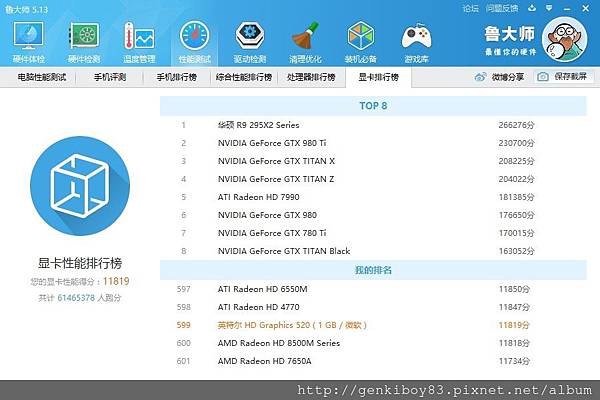This screenshot has width=600, height=400.
Task: Open the title bar dropdown menu icon
Action: pyautogui.click(x=549, y=8)
